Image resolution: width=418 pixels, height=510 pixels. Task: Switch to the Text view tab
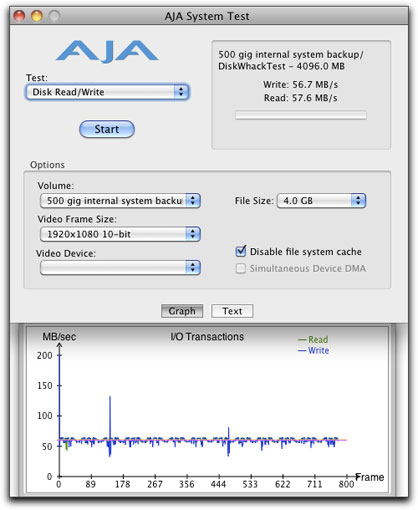pos(232,311)
